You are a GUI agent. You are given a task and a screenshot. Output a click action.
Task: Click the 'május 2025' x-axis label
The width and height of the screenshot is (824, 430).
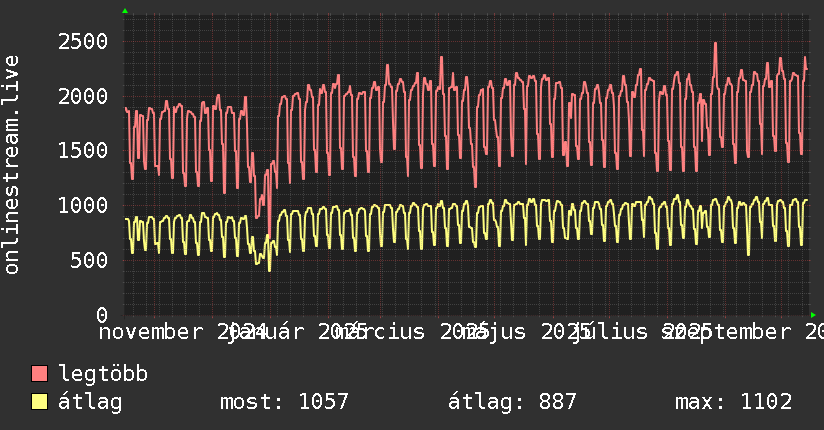[x=526, y=332]
